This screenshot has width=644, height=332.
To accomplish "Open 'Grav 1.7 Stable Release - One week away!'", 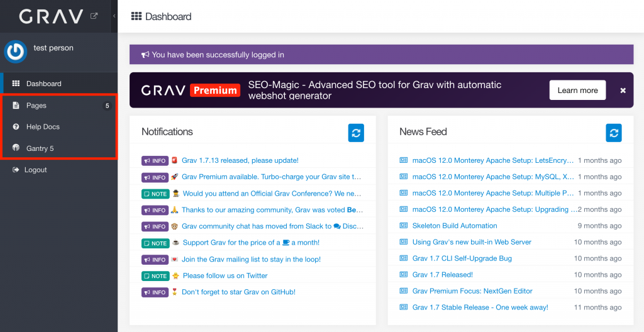I will pyautogui.click(x=480, y=307).
